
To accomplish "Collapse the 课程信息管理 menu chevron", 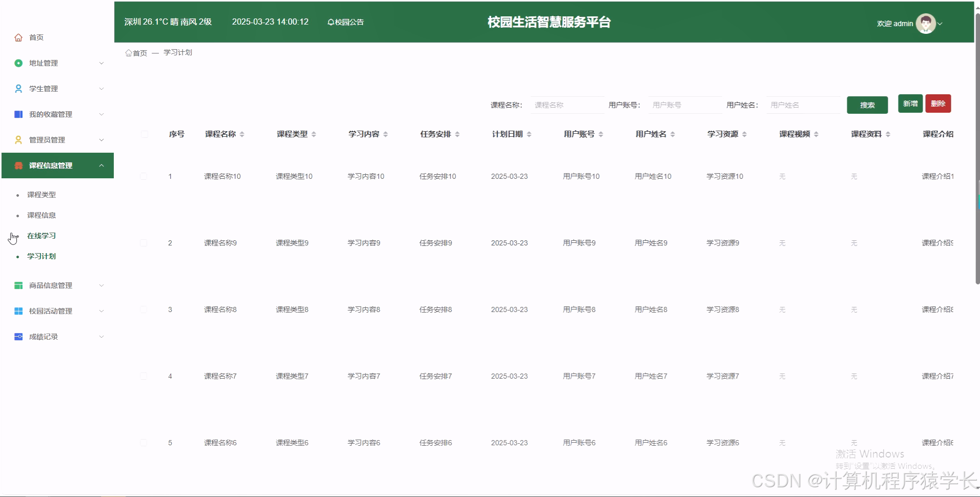I will click(101, 165).
